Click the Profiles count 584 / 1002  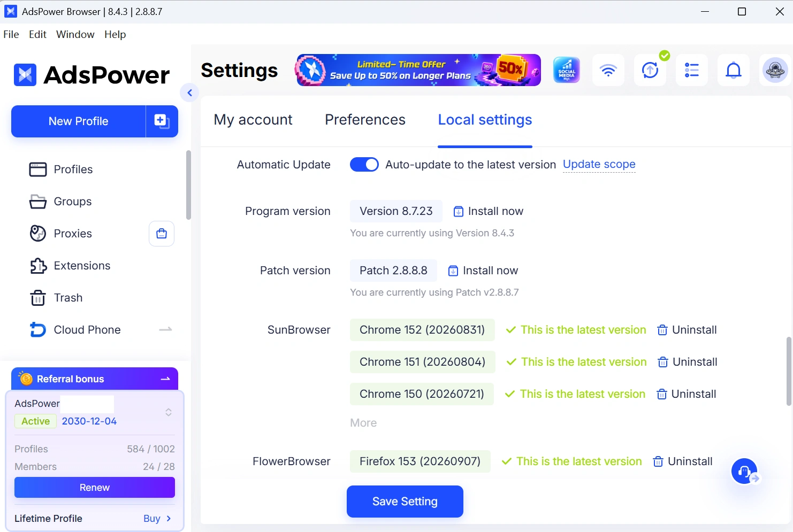pos(151,449)
